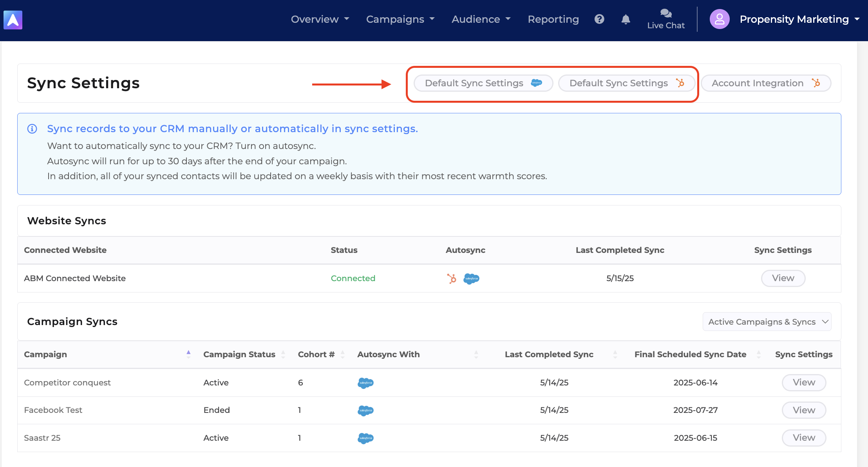Click Salesforce icon in Facebook Test row

point(365,410)
